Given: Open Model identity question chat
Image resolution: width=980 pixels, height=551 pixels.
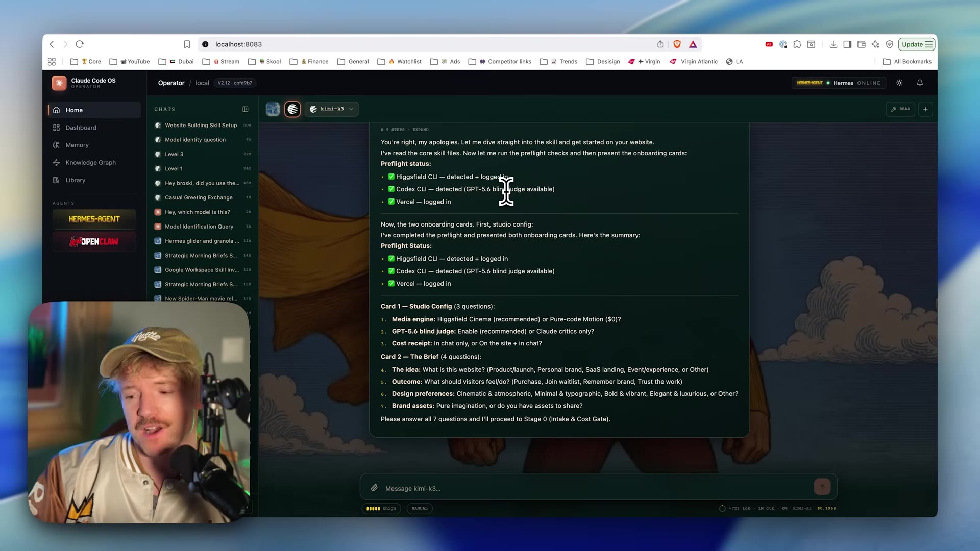Looking at the screenshot, I should 203,139.
